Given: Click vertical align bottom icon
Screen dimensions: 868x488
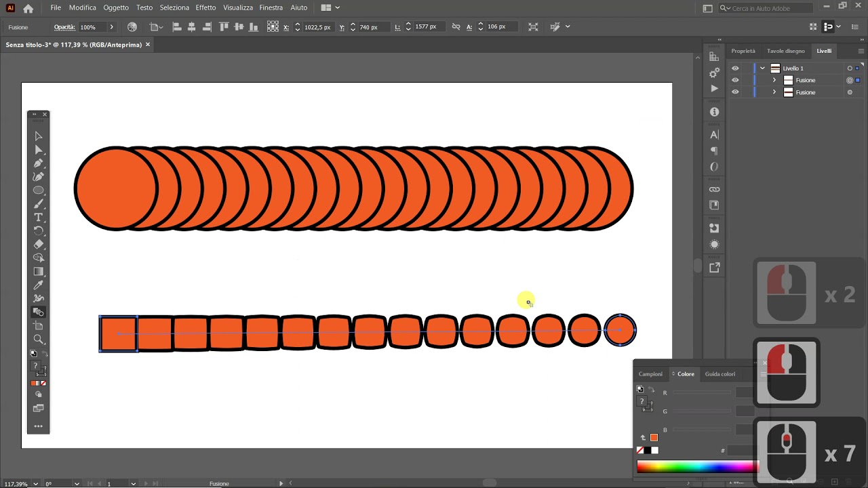Looking at the screenshot, I should tap(254, 27).
